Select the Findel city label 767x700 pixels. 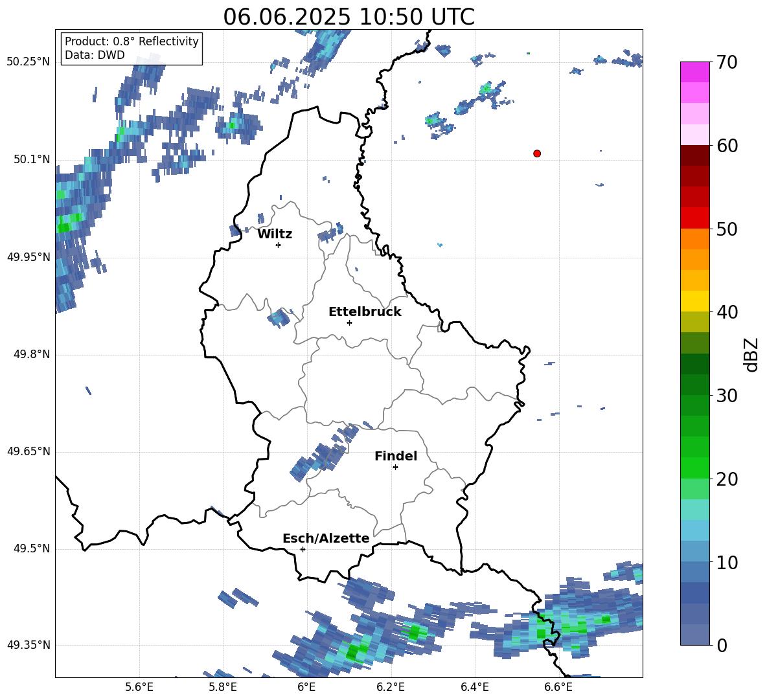point(396,457)
